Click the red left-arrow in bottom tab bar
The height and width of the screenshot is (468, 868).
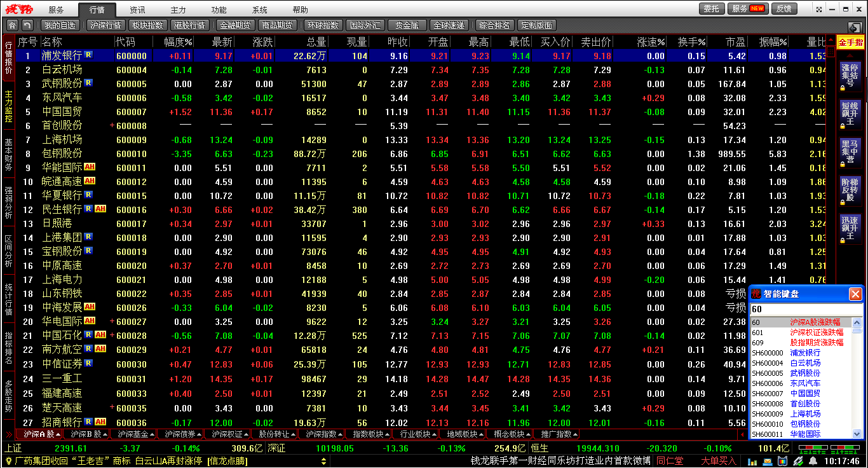click(x=743, y=434)
